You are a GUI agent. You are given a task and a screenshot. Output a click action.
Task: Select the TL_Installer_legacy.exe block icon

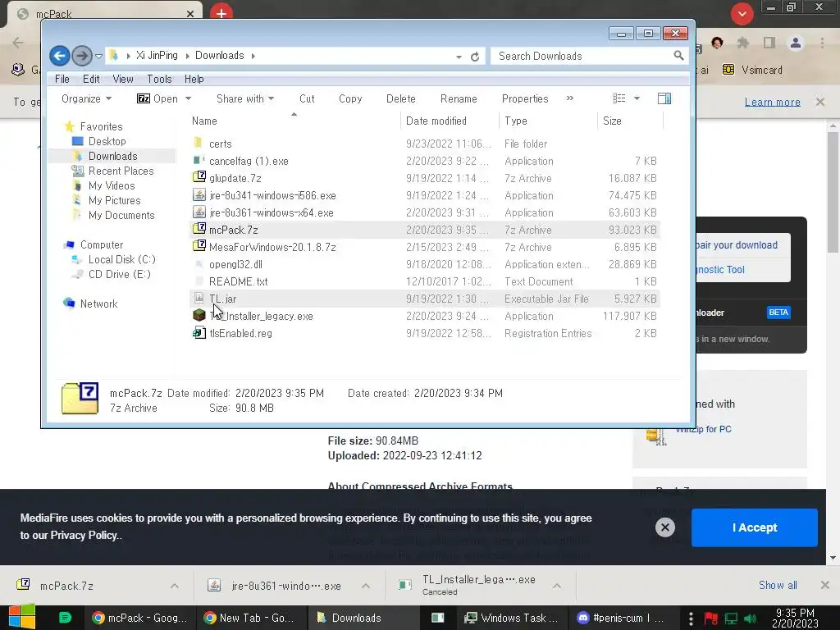[199, 316]
